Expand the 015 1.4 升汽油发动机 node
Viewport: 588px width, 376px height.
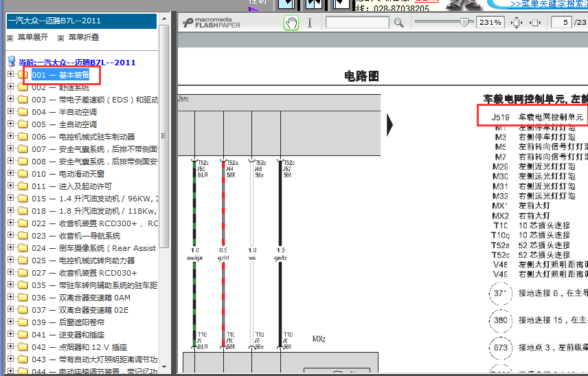10,198
